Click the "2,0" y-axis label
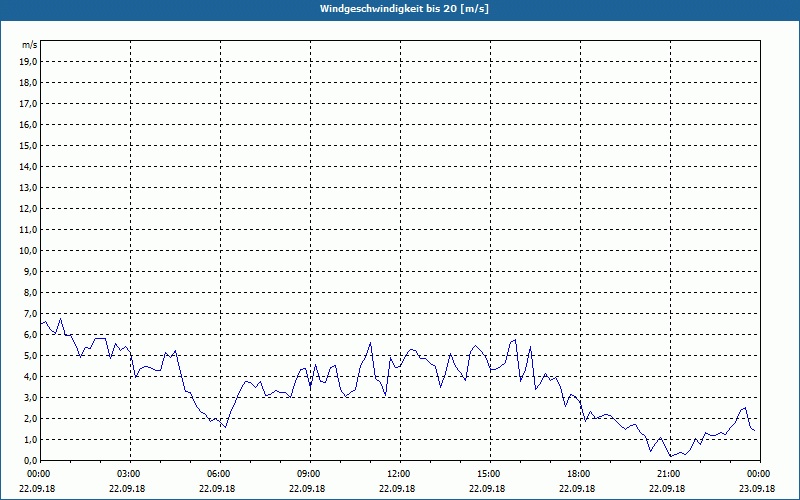Viewport: 800px width, 500px height. pos(30,418)
